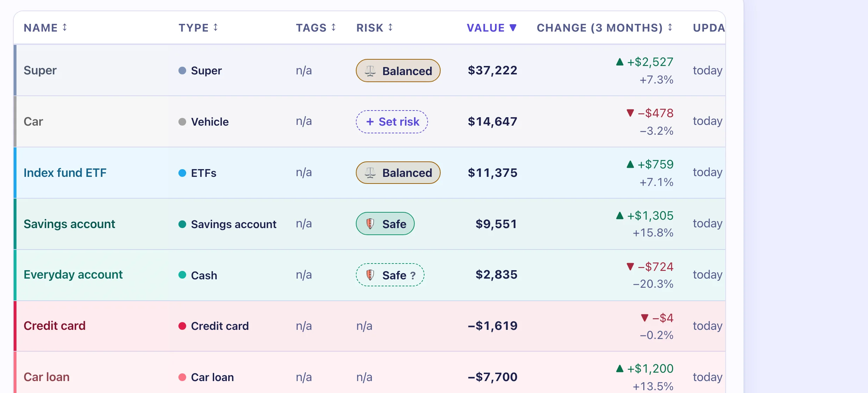Sort table by Risk column
This screenshot has width=868, height=393.
tap(374, 28)
